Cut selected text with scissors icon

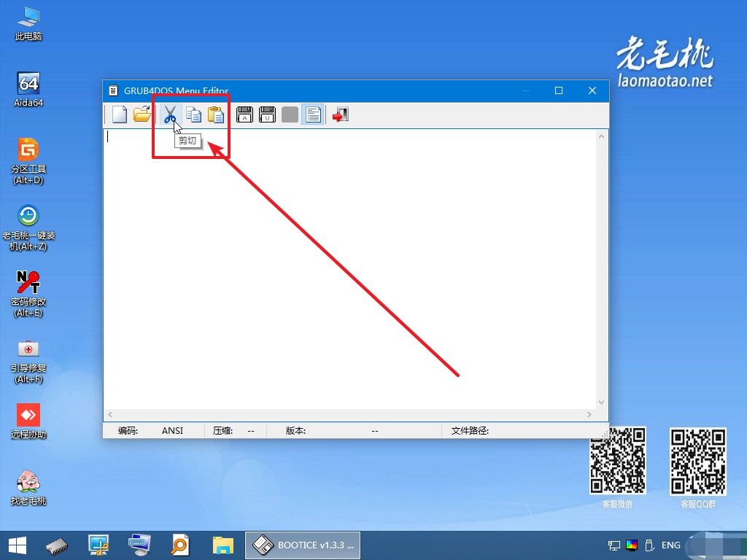pos(170,114)
